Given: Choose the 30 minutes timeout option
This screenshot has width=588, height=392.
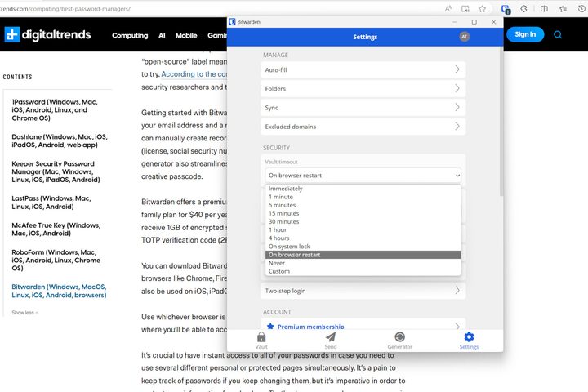Looking at the screenshot, I should point(363,221).
